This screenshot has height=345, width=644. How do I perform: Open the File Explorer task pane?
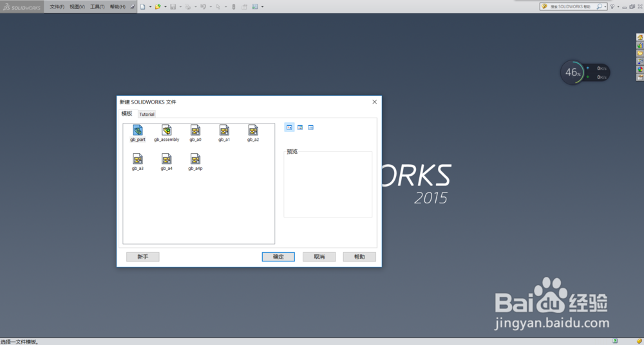tap(640, 53)
